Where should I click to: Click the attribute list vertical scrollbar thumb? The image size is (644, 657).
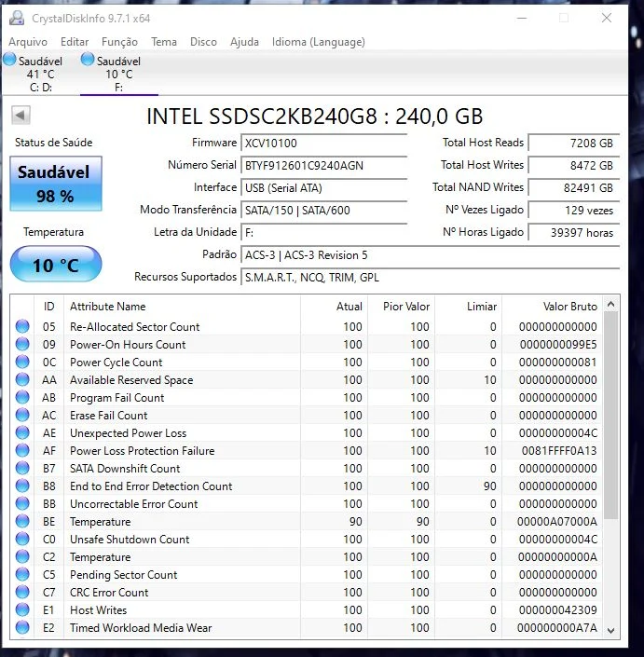tap(610, 415)
